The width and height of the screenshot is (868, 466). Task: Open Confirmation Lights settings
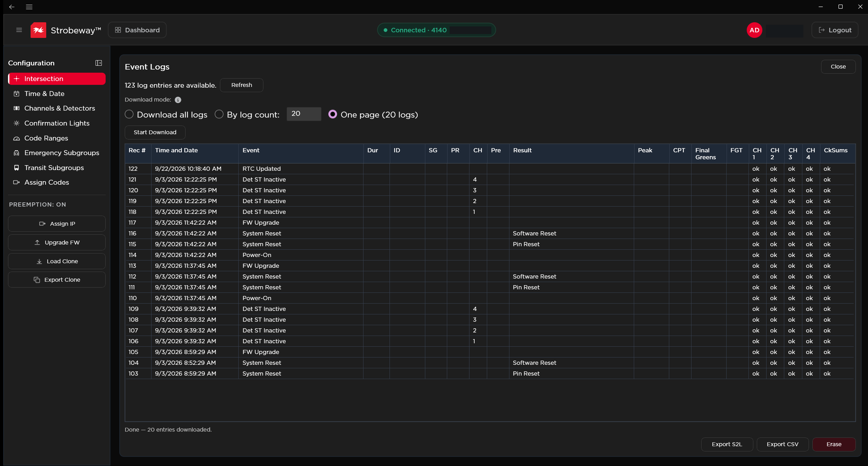(57, 123)
